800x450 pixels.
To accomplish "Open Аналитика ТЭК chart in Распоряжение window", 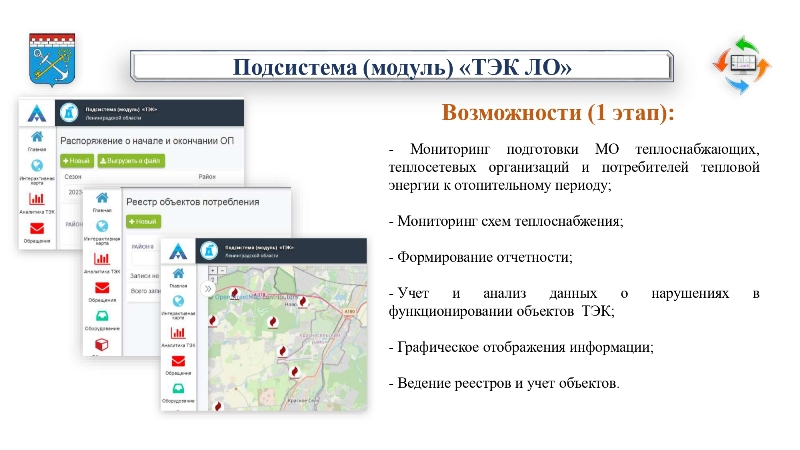I will point(37,198).
